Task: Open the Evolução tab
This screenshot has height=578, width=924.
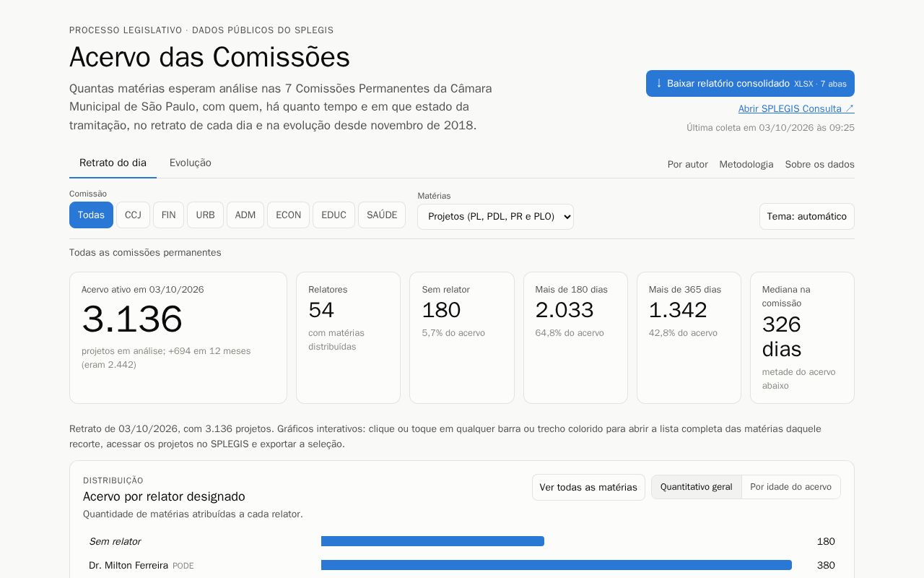Action: coord(191,163)
